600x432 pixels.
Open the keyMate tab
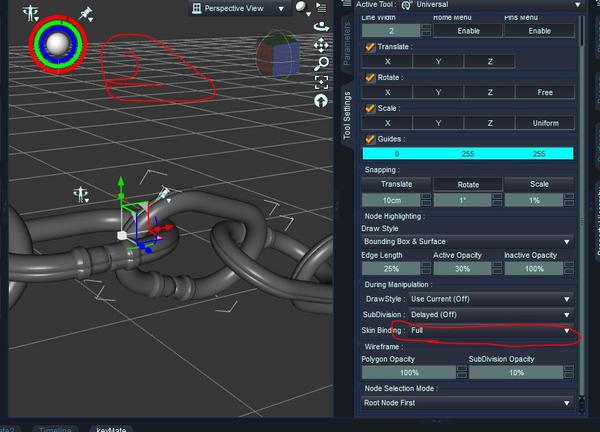[x=111, y=429]
